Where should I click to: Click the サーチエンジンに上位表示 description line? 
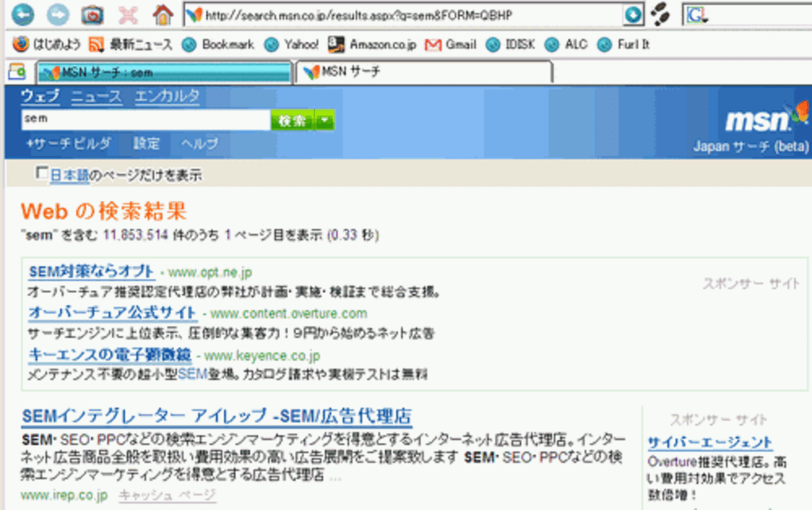pos(231,333)
